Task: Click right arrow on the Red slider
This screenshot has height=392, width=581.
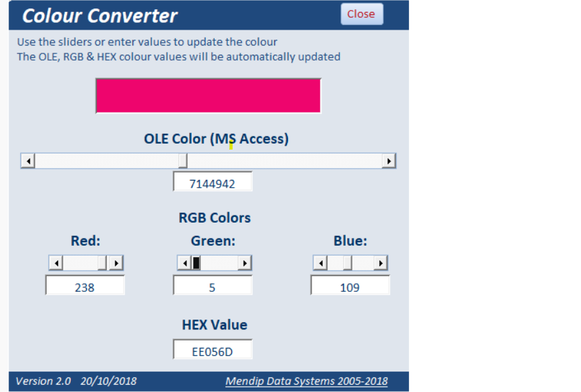Action: point(116,263)
